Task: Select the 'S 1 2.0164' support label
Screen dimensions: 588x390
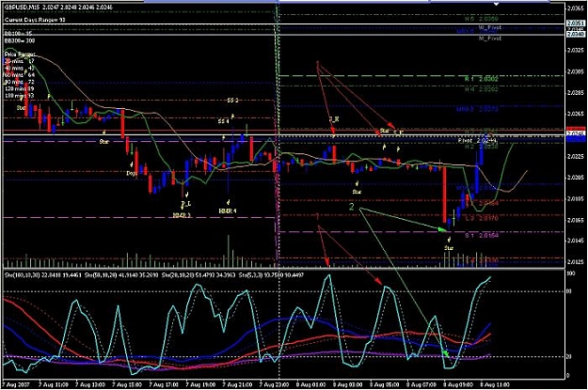Action: click(482, 235)
